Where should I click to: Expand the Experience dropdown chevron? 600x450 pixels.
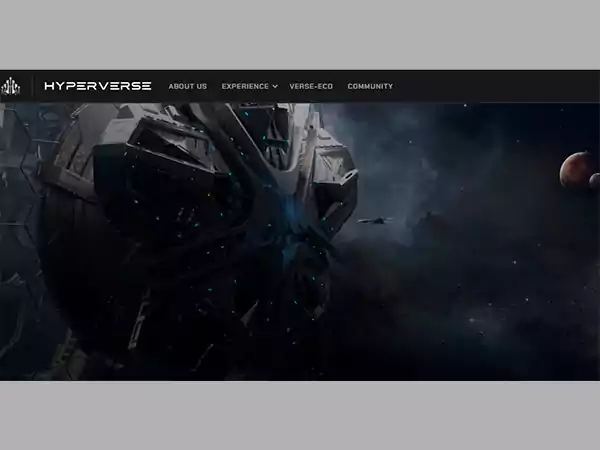(x=275, y=87)
